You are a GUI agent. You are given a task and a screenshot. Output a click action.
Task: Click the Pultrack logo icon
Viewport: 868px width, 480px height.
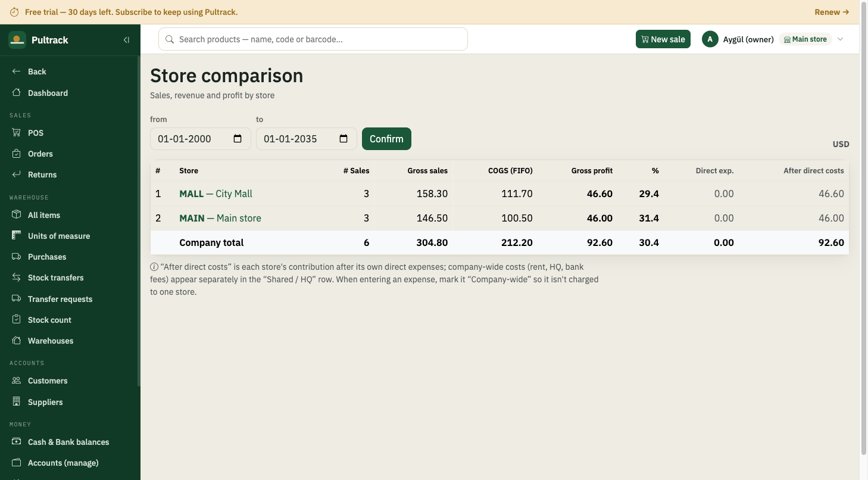[x=17, y=40]
